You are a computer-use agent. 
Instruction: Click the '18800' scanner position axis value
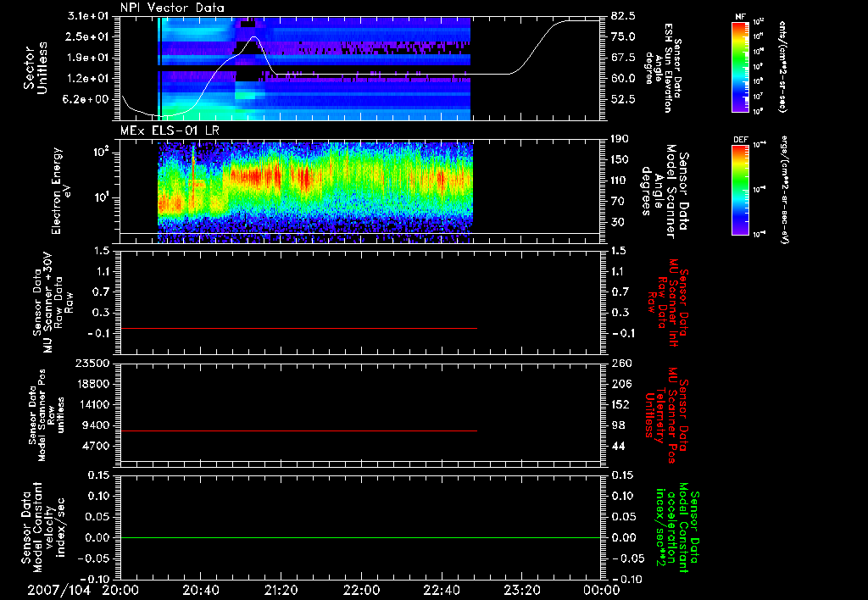(93, 384)
